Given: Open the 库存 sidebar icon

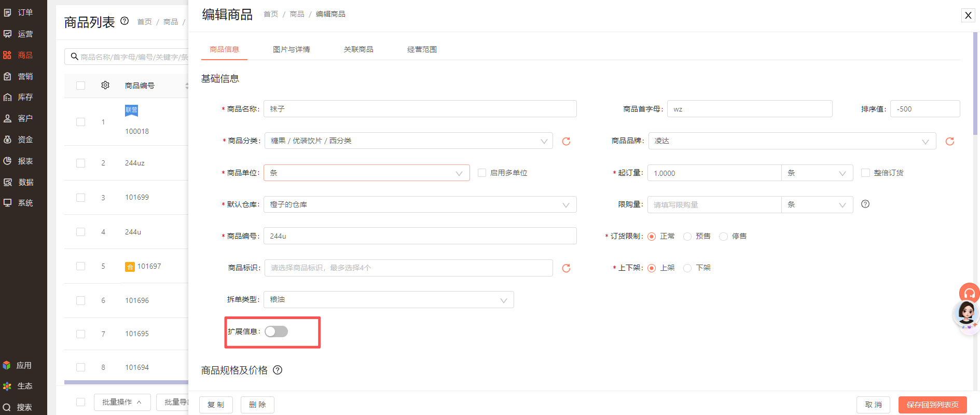Looking at the screenshot, I should [8, 97].
